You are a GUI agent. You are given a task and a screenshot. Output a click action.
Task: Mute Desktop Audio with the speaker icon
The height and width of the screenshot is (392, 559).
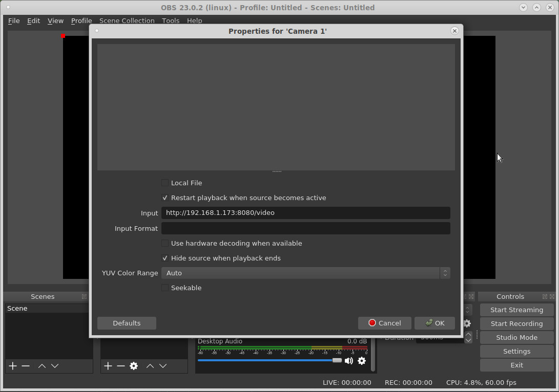(x=349, y=361)
